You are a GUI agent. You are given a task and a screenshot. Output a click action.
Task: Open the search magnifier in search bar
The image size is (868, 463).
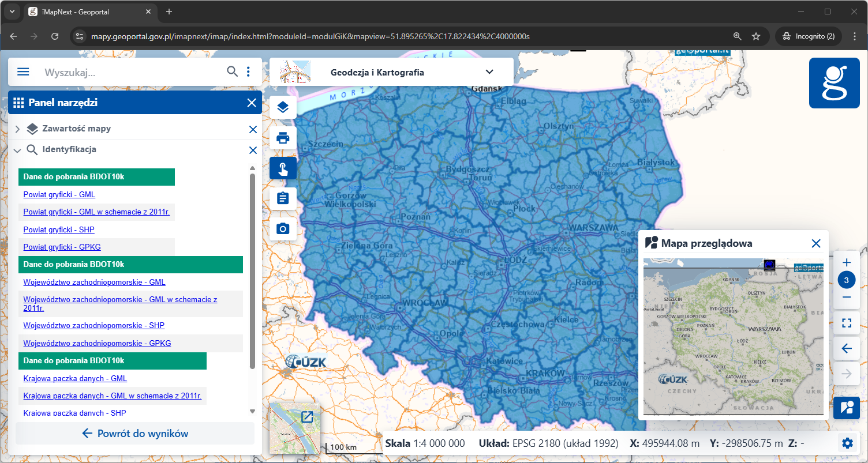[233, 71]
